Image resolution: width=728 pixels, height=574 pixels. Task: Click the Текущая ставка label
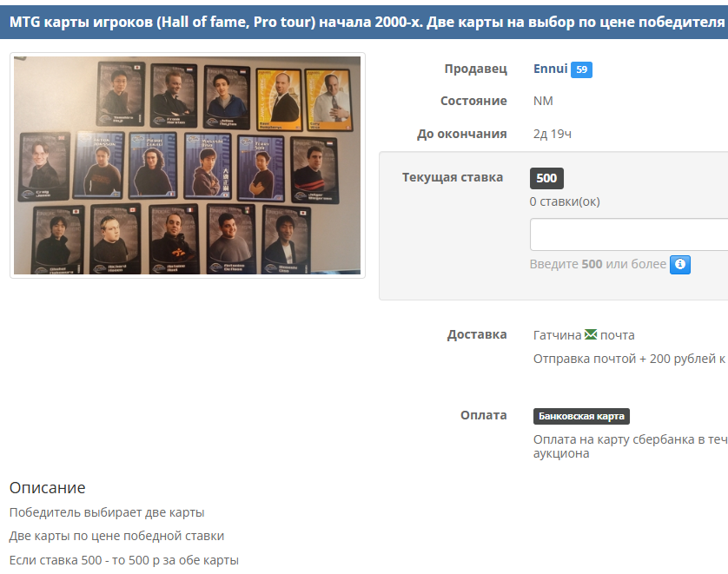click(453, 177)
